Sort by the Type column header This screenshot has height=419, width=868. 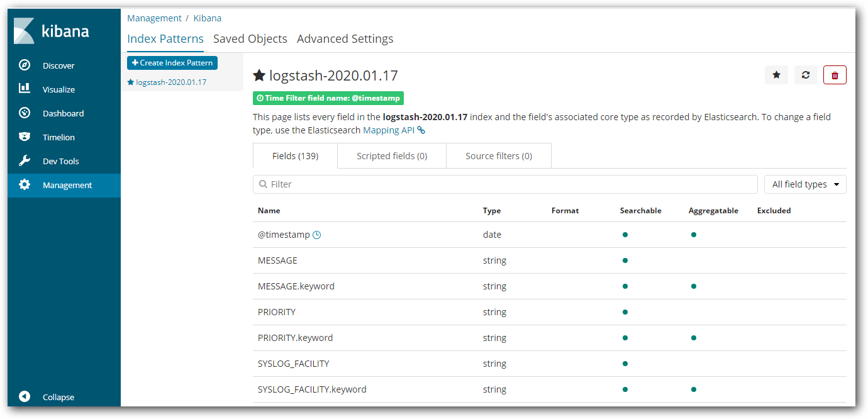492,211
